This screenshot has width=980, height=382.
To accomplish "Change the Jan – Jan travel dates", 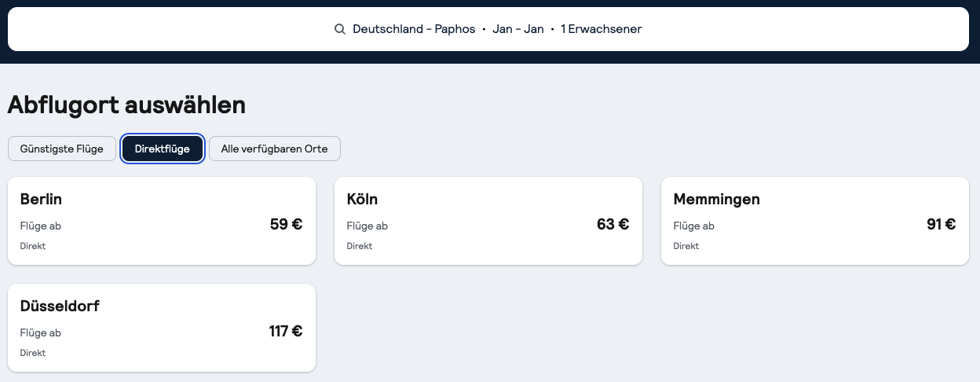I will [x=517, y=29].
